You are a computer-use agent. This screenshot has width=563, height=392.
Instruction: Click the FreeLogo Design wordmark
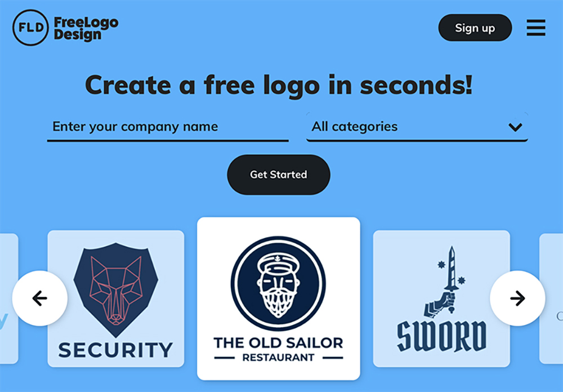pos(86,29)
